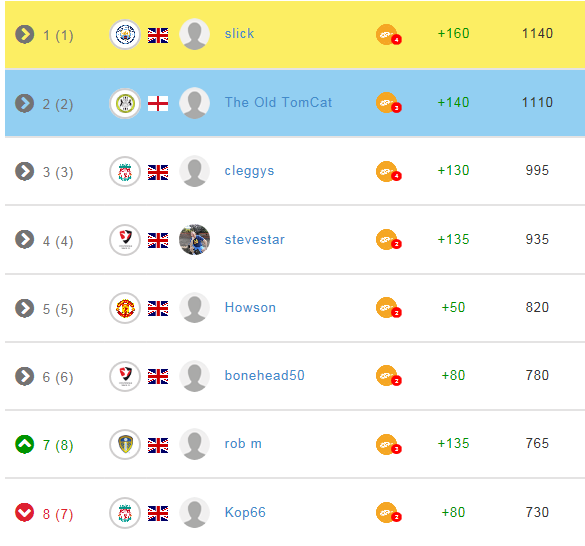
Task: Click slick's club crest badge
Action: [x=125, y=35]
